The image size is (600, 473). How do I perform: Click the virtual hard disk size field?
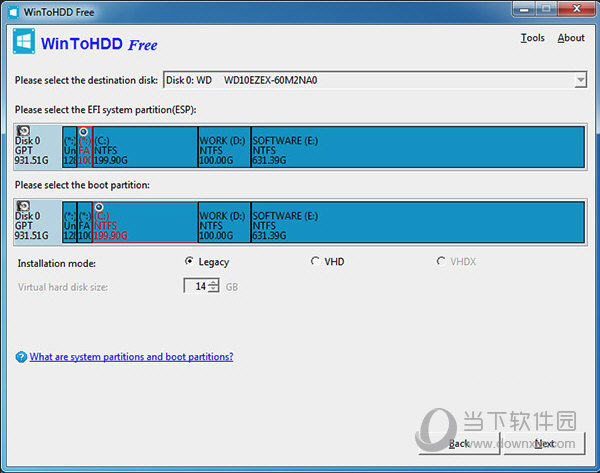coord(196,286)
